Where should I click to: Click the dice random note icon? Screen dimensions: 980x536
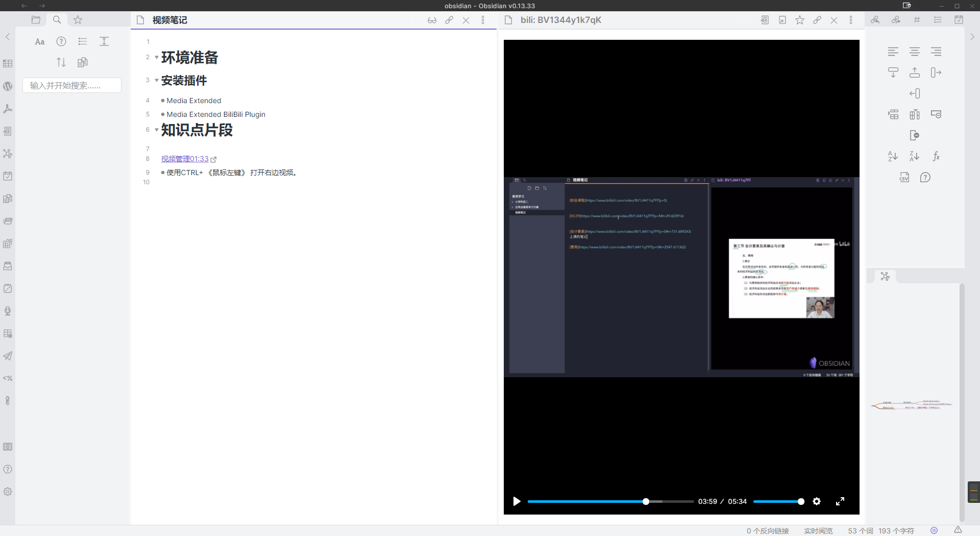(x=8, y=288)
